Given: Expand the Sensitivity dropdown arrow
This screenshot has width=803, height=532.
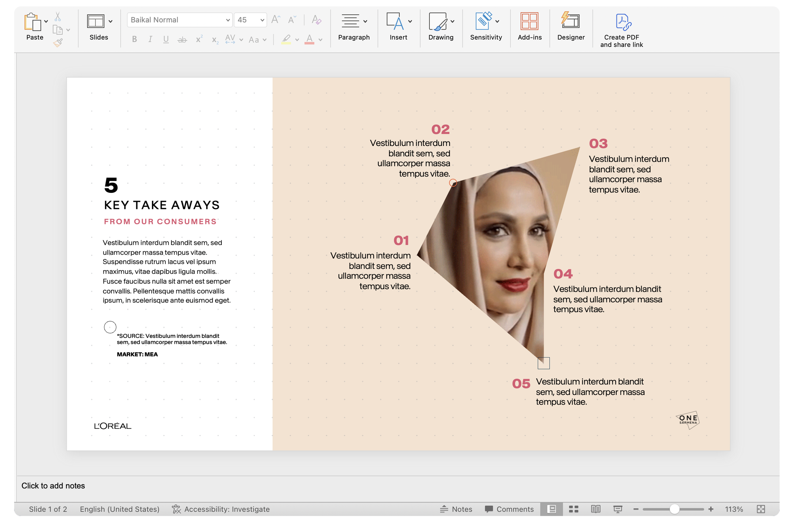Looking at the screenshot, I should tap(497, 21).
